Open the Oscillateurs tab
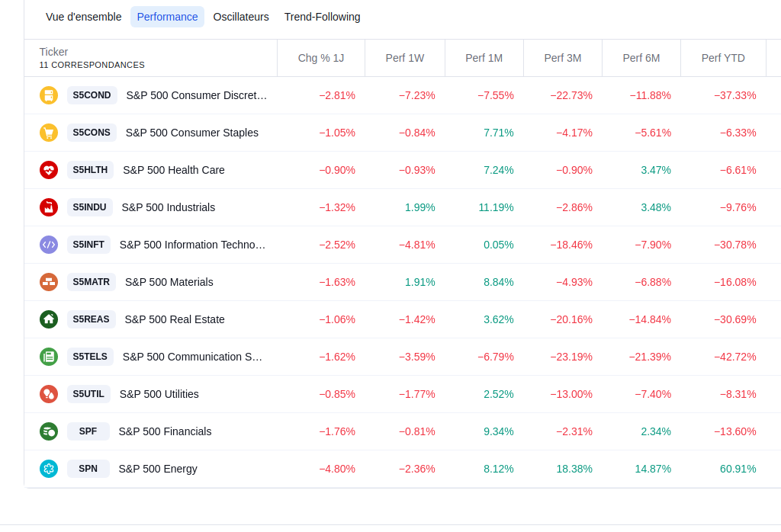Image resolution: width=781 pixels, height=532 pixels. pos(241,17)
